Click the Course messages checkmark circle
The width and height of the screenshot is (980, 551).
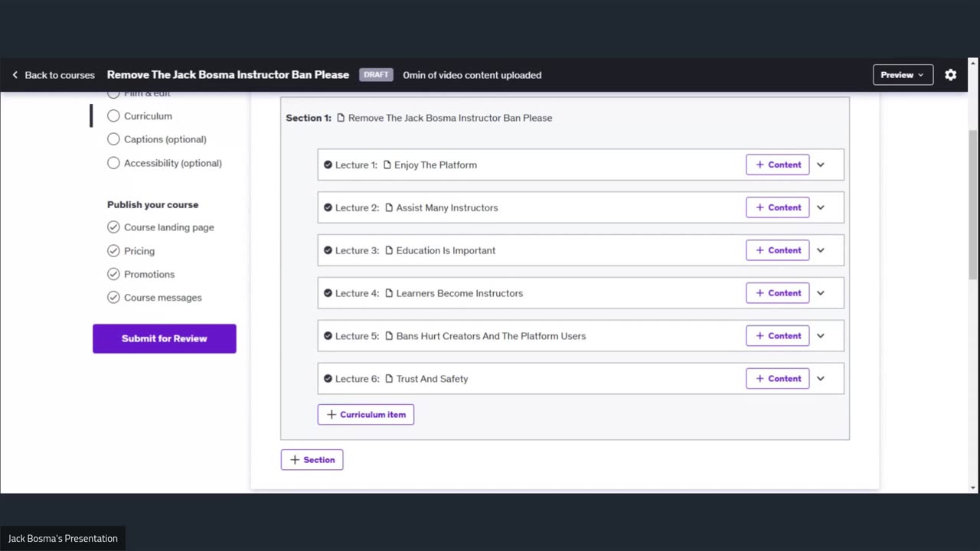pyautogui.click(x=113, y=298)
